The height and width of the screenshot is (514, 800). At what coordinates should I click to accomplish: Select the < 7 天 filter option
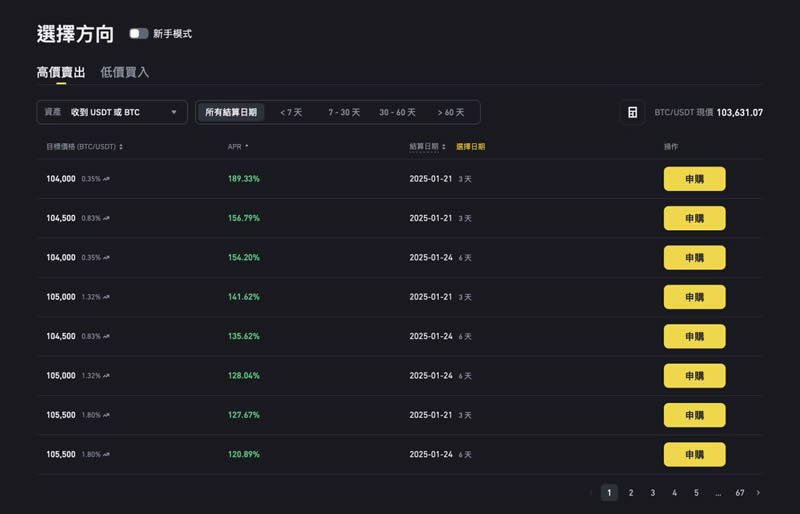[291, 112]
